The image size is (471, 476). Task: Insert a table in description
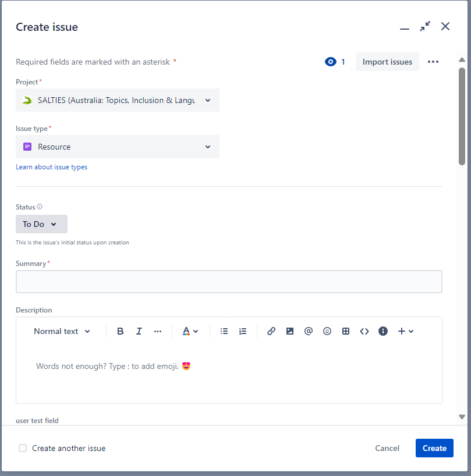pos(346,331)
